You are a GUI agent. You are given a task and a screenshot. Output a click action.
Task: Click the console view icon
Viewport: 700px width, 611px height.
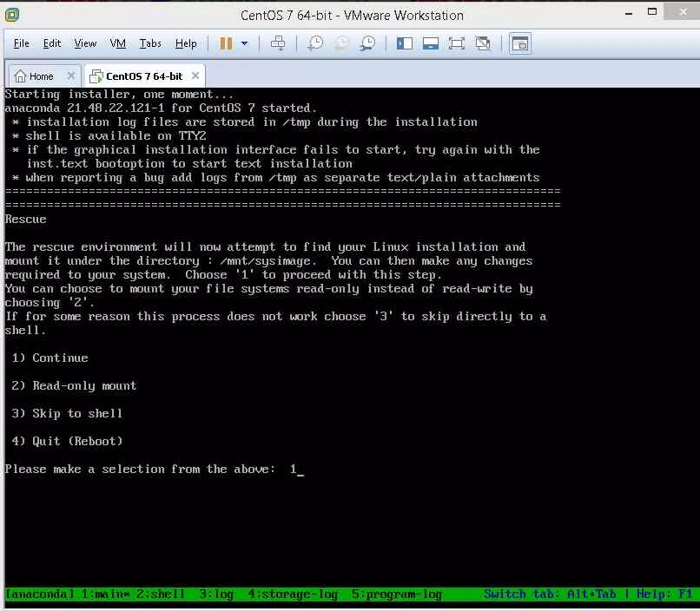click(520, 43)
